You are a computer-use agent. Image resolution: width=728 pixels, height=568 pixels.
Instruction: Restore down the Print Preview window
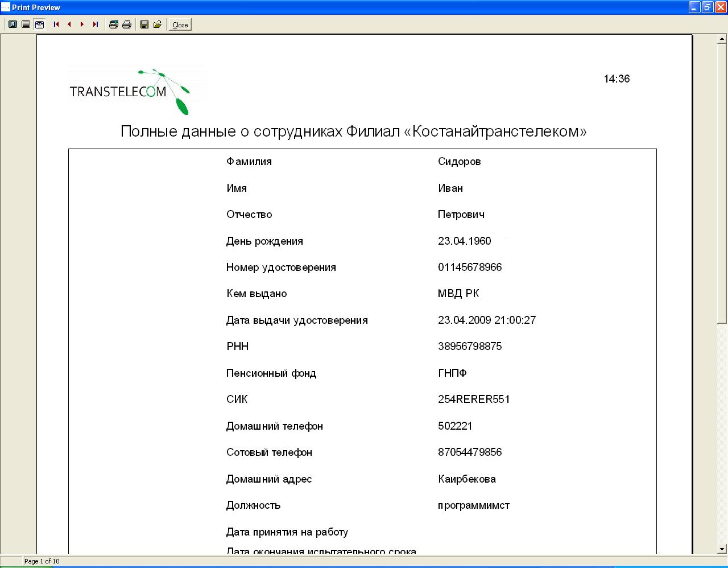pyautogui.click(x=707, y=7)
